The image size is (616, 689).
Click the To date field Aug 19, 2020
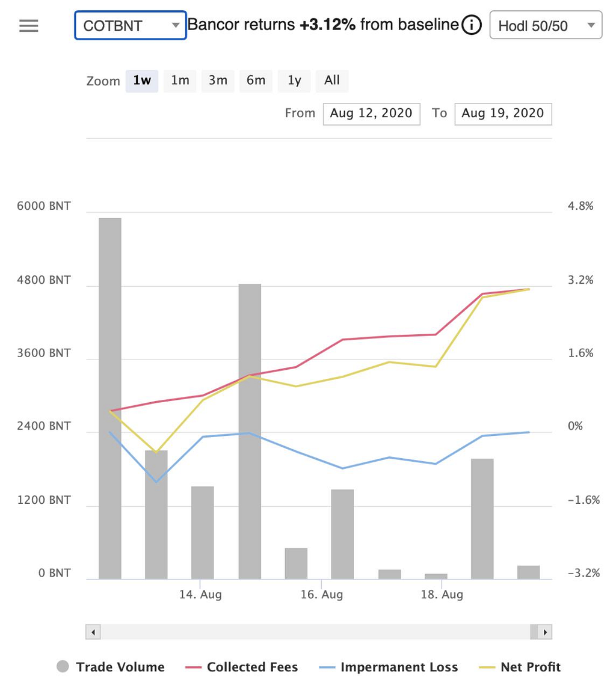503,114
